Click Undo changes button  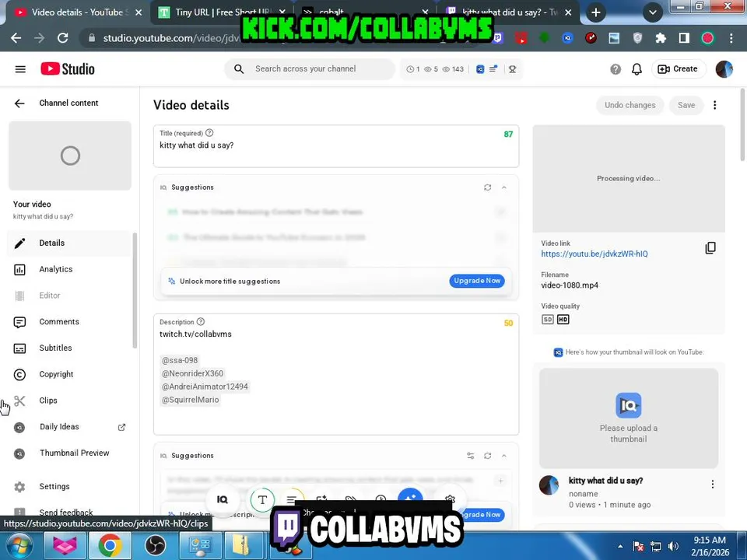[630, 105]
